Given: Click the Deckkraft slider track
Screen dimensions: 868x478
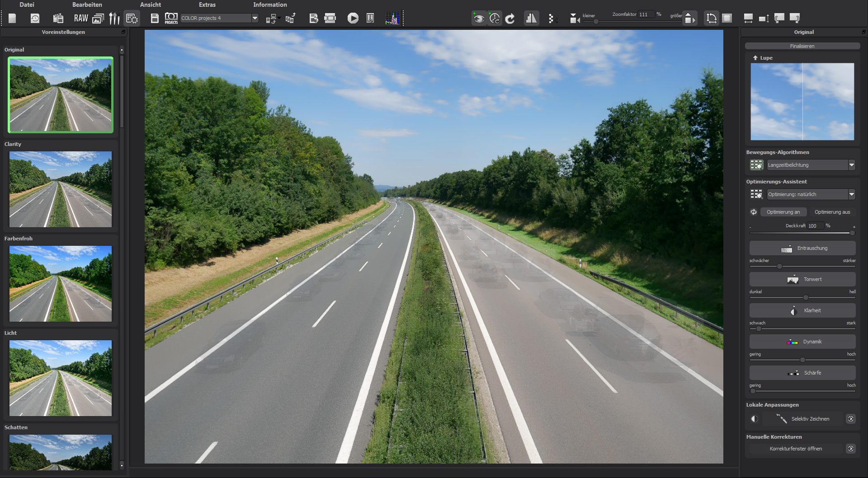Looking at the screenshot, I should coord(802,233).
